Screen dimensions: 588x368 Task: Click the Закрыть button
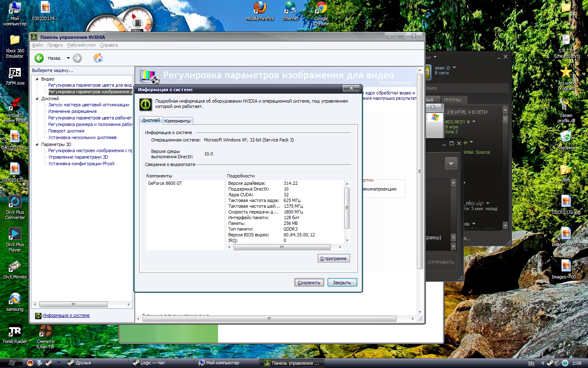coord(342,283)
